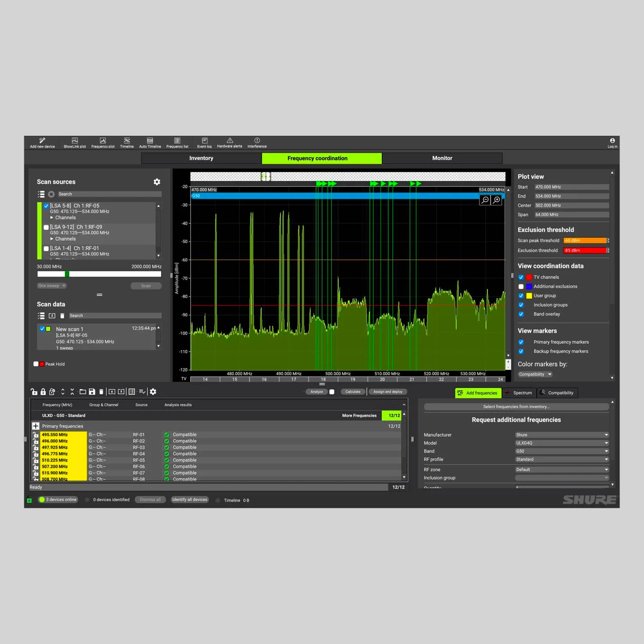Click the orange Scan peak threshold bar
Image resolution: width=644 pixels, height=644 pixels.
point(584,241)
